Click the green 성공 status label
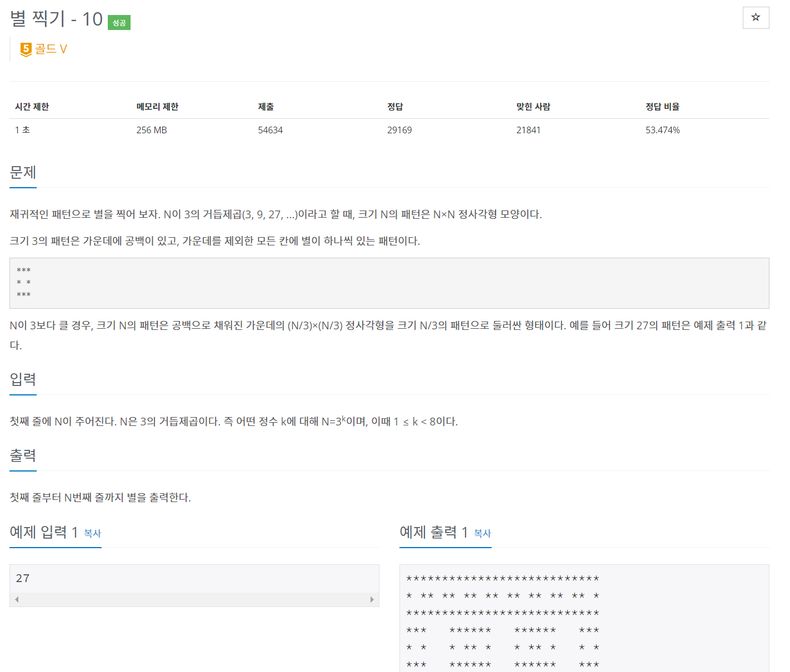Viewport: 790px width, 672px height. (x=119, y=23)
